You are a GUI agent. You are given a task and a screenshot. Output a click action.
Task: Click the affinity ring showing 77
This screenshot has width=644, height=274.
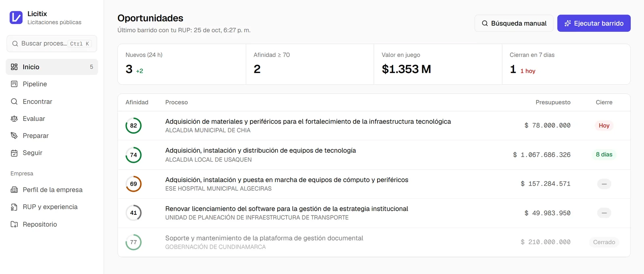pos(134,242)
